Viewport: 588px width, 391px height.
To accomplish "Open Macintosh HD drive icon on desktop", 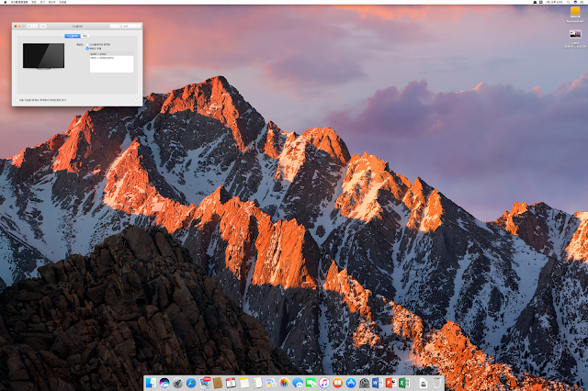I will (575, 12).
